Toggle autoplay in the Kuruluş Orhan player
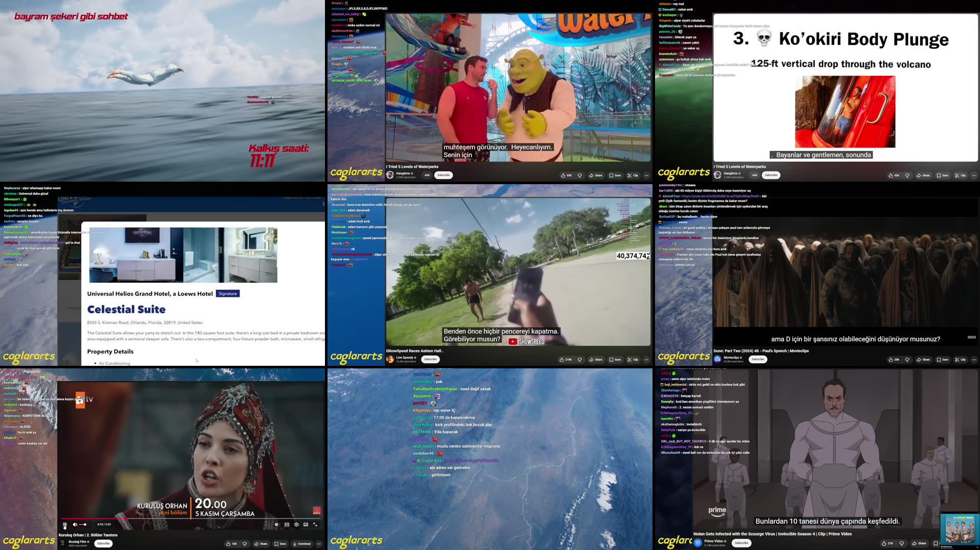The image size is (980, 550). click(x=276, y=524)
